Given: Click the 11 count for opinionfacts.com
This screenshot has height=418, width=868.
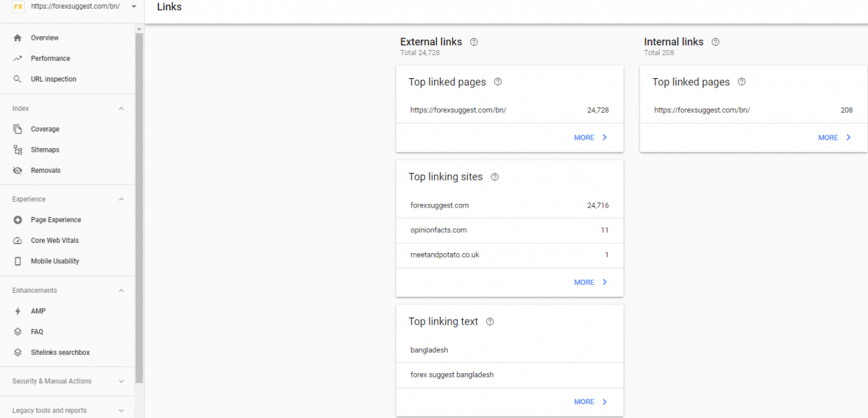Looking at the screenshot, I should (605, 230).
